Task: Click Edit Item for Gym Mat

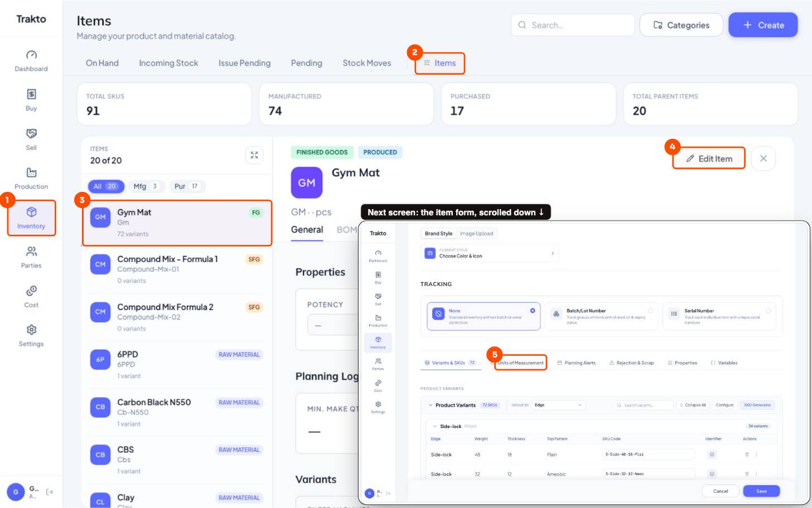Action: tap(709, 158)
